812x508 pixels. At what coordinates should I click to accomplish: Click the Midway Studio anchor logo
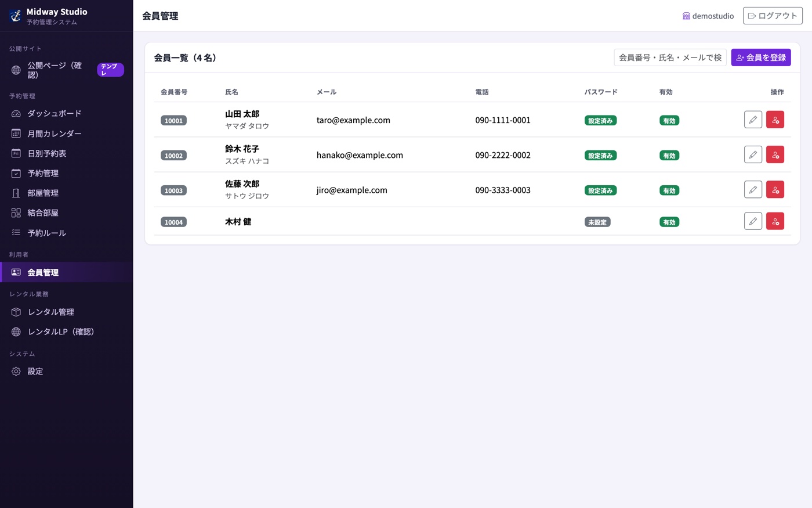tap(15, 16)
